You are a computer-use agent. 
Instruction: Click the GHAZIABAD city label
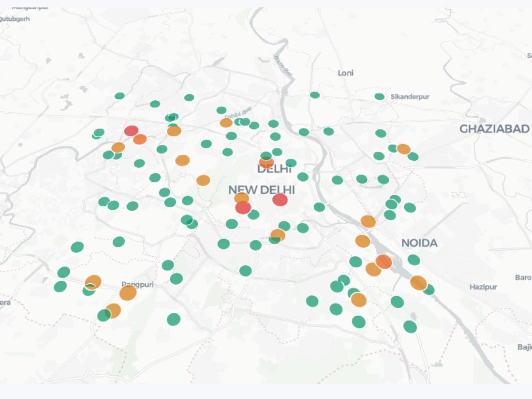coord(494,129)
